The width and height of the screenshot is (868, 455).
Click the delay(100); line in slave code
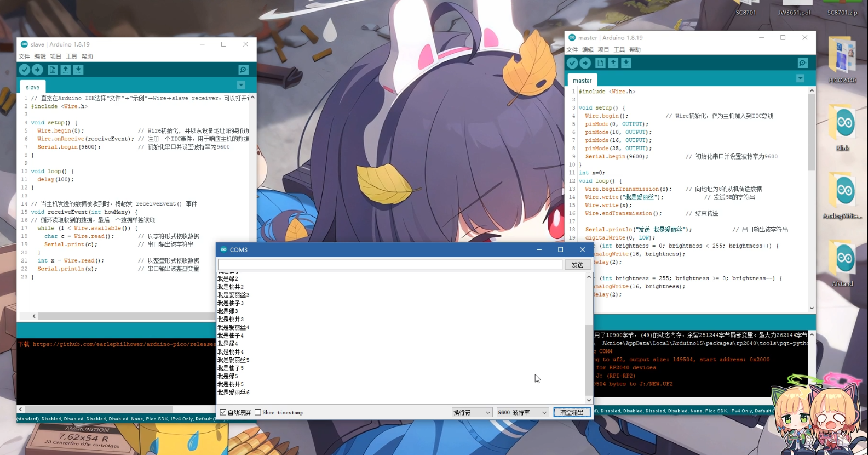click(55, 179)
